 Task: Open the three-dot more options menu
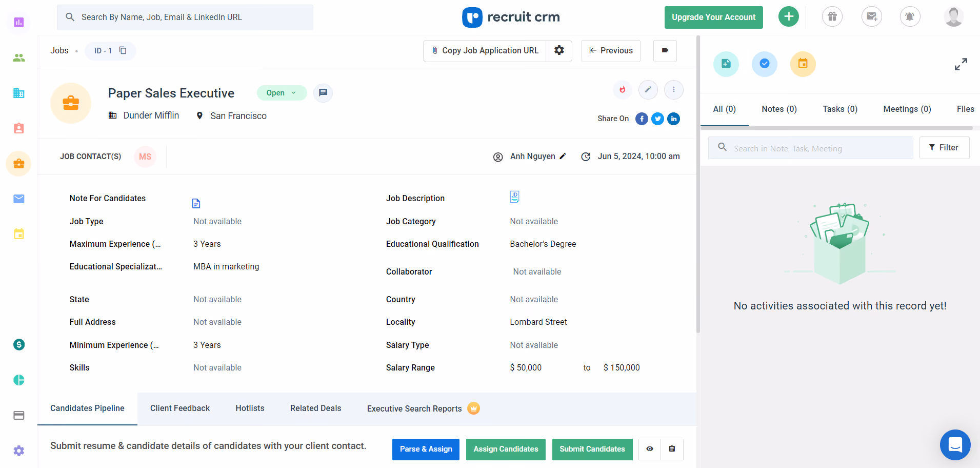(x=674, y=90)
